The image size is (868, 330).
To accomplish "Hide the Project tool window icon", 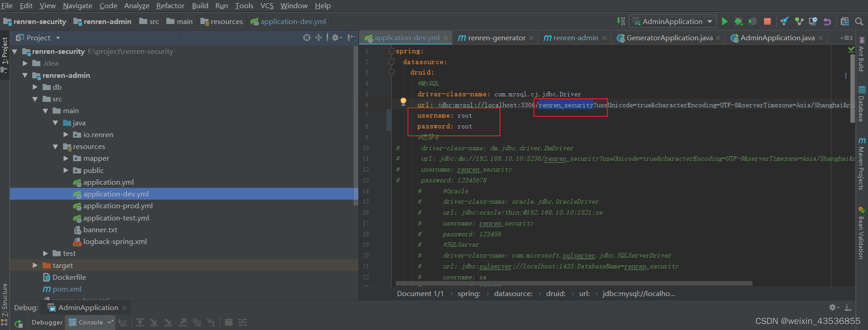I will (x=351, y=38).
